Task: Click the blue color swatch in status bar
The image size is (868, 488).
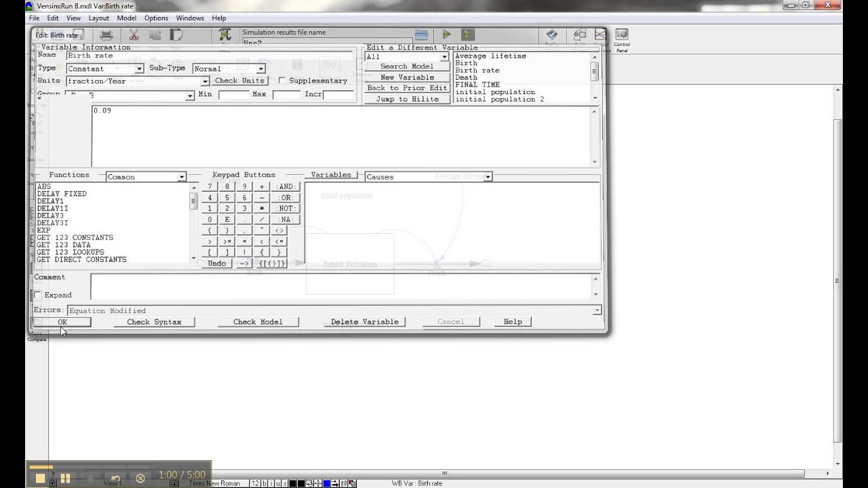Action: (x=327, y=483)
